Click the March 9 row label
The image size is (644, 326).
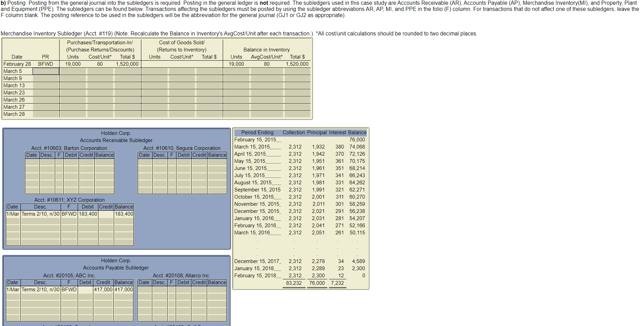click(13, 78)
